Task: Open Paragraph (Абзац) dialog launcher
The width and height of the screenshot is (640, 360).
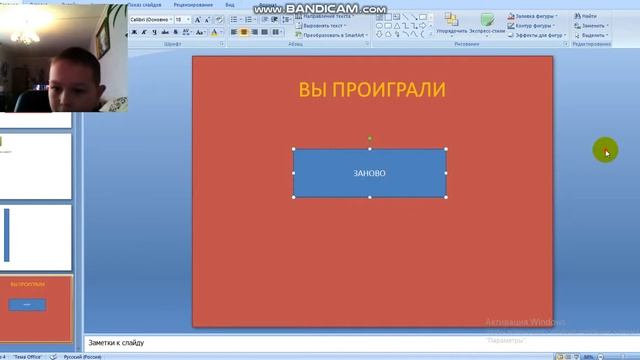Action: [x=367, y=44]
